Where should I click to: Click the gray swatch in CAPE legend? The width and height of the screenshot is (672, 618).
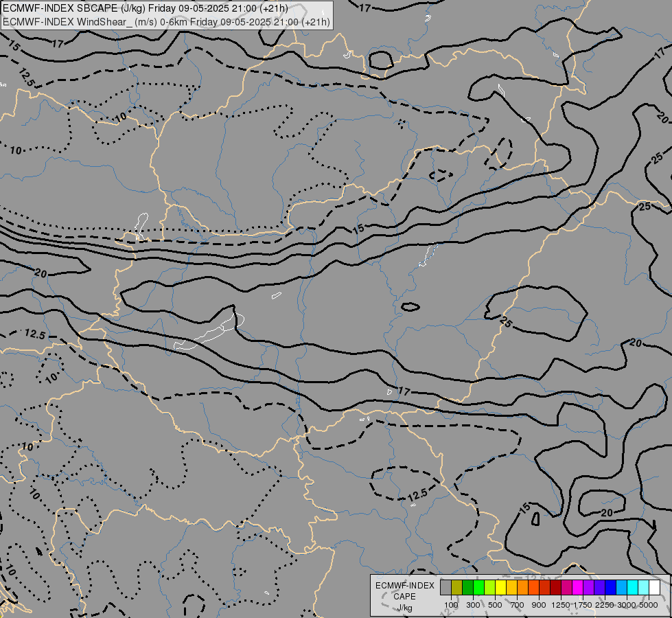click(445, 587)
